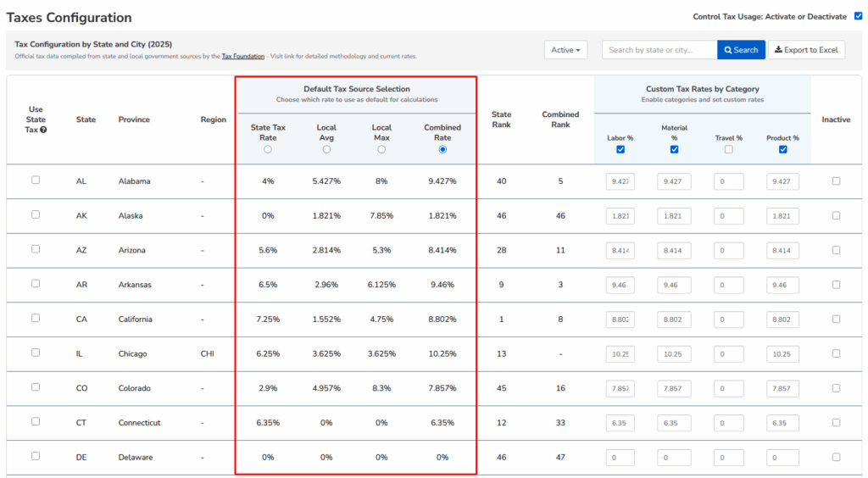Screen dimensions: 868x478
Task: Mark Colorado as Inactive
Action: coord(836,388)
